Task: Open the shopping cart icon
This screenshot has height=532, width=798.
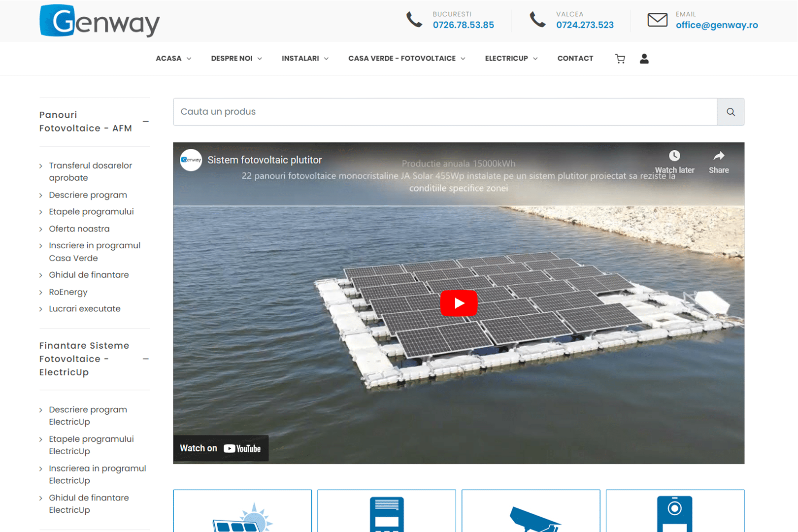Action: (620, 59)
